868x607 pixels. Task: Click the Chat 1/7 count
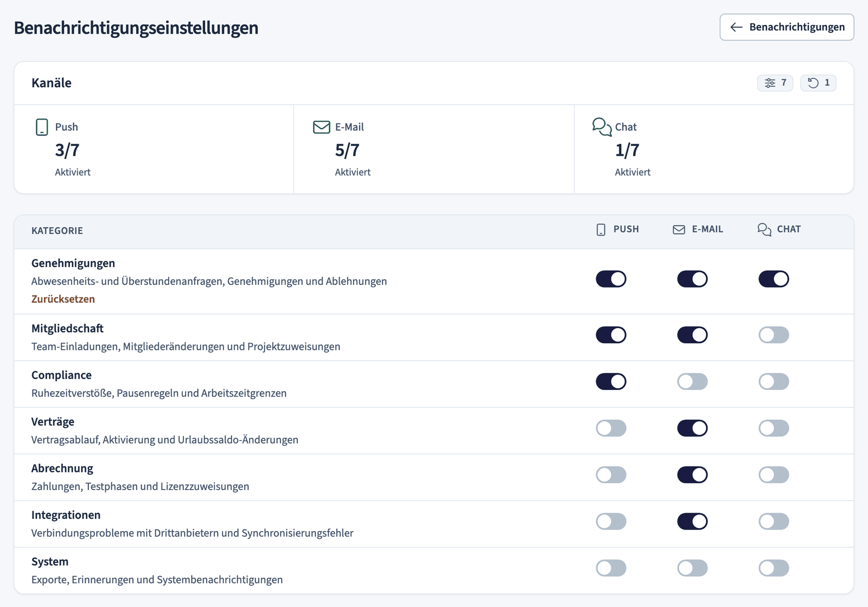(x=627, y=150)
